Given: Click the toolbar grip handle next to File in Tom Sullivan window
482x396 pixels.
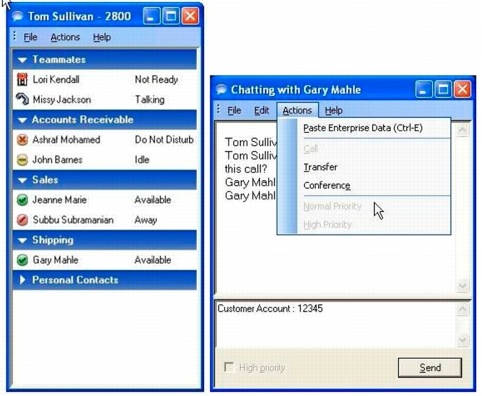Looking at the screenshot, I should [x=14, y=36].
